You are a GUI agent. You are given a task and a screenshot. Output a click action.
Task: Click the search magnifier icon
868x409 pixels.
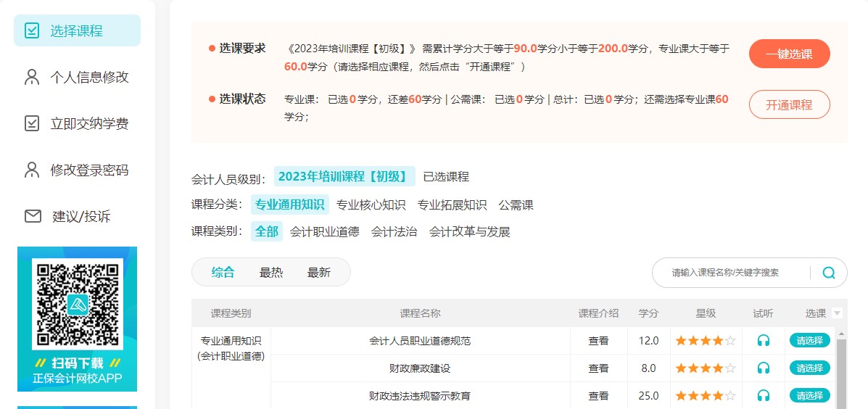(829, 272)
